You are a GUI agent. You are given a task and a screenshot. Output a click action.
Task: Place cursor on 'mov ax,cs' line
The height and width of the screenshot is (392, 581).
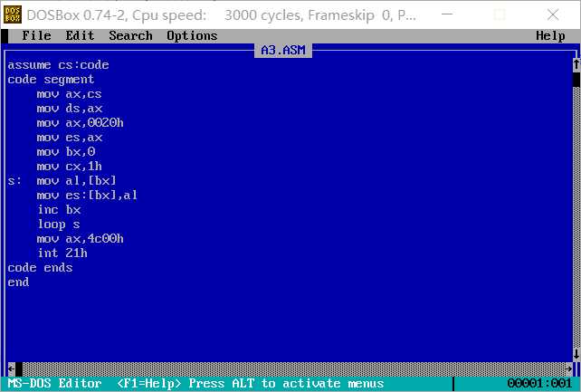[x=69, y=94]
